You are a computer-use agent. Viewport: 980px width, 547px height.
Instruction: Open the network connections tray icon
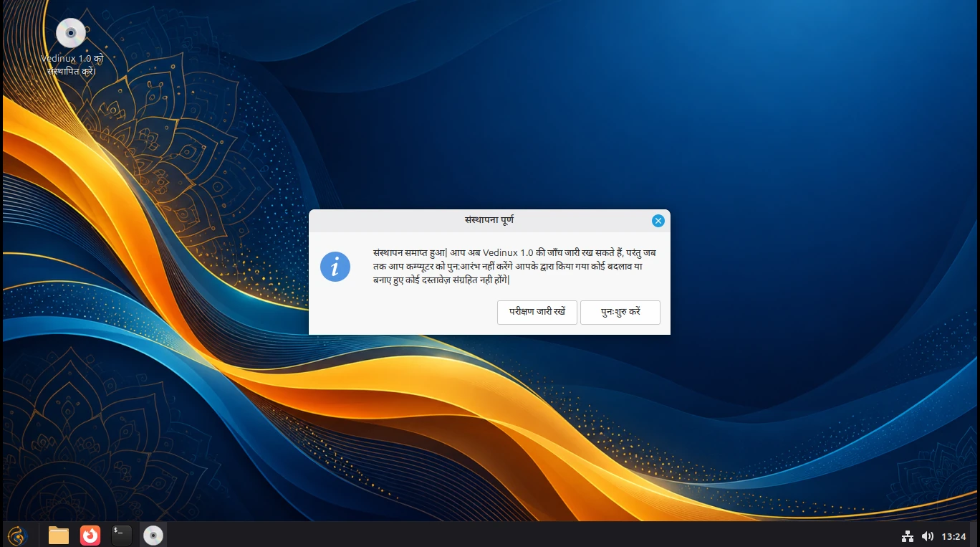tap(908, 536)
